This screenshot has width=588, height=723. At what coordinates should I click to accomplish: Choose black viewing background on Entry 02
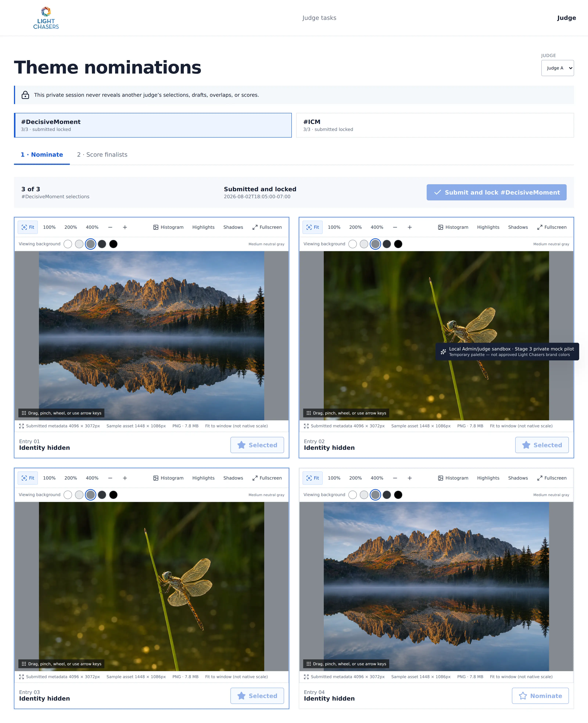(398, 244)
